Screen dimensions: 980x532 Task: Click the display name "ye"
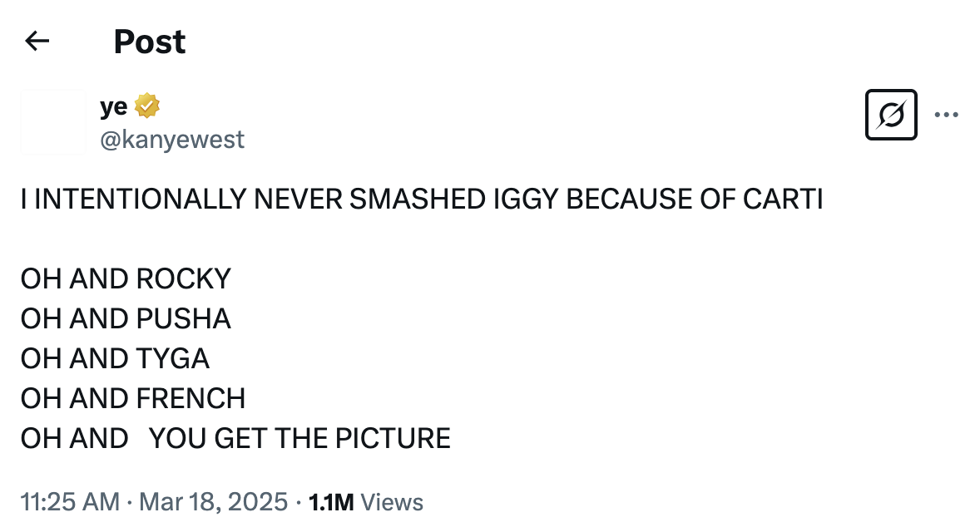[x=113, y=106]
